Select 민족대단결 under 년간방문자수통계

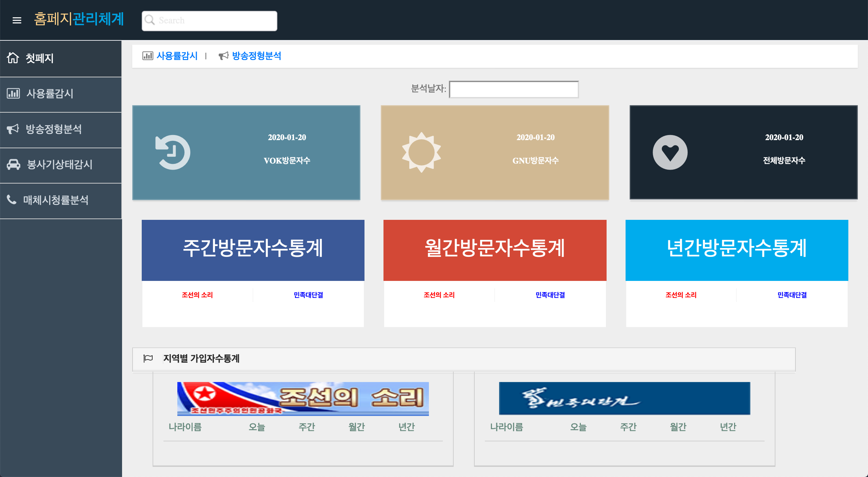(792, 295)
